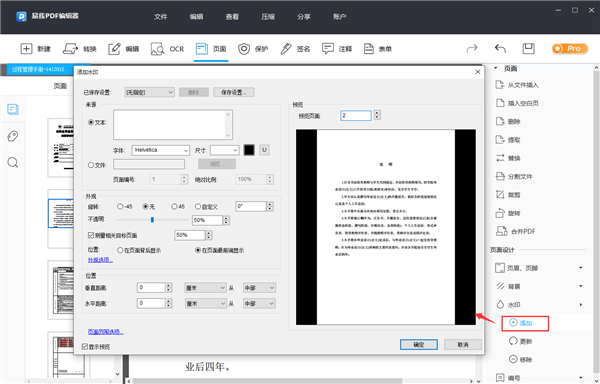Open the Account (账户) menu
The image size is (600, 384).
(339, 16)
